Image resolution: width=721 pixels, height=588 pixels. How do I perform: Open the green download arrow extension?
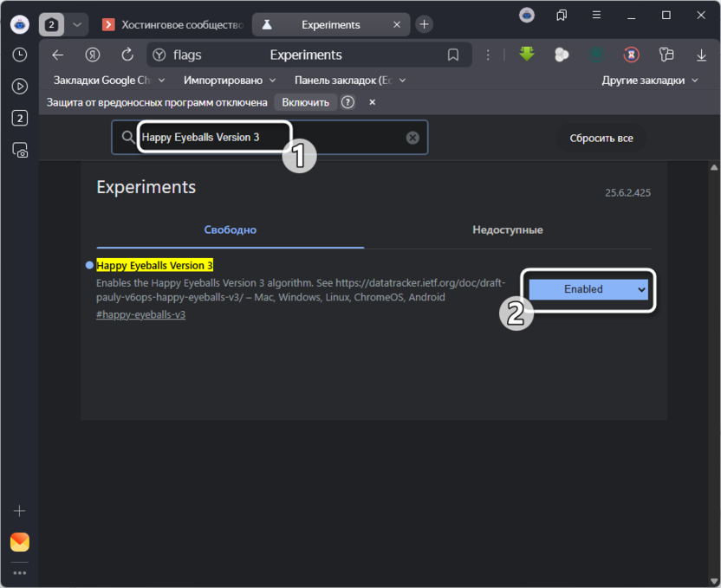point(527,55)
